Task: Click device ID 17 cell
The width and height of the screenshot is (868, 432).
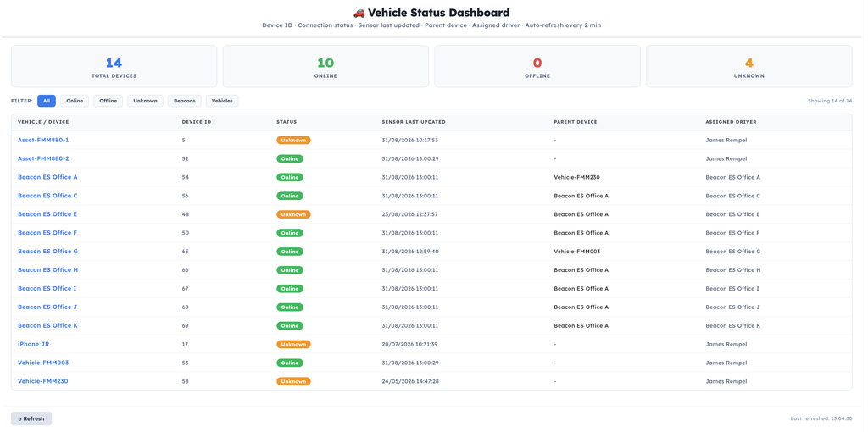Action: pyautogui.click(x=185, y=344)
